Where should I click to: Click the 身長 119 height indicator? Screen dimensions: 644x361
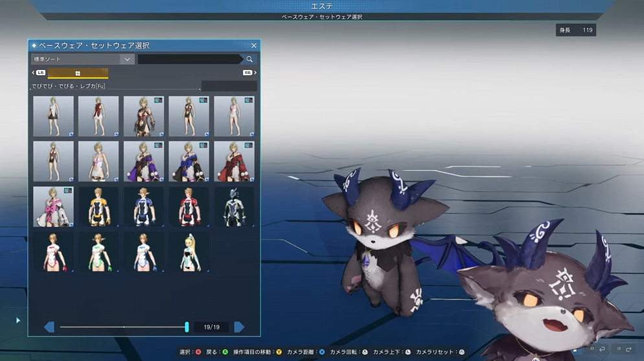point(576,30)
